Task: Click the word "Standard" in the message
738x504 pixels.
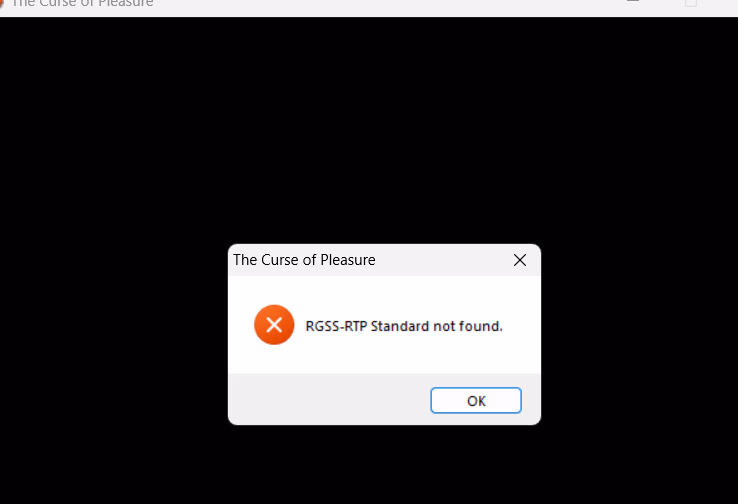Action: (x=400, y=326)
